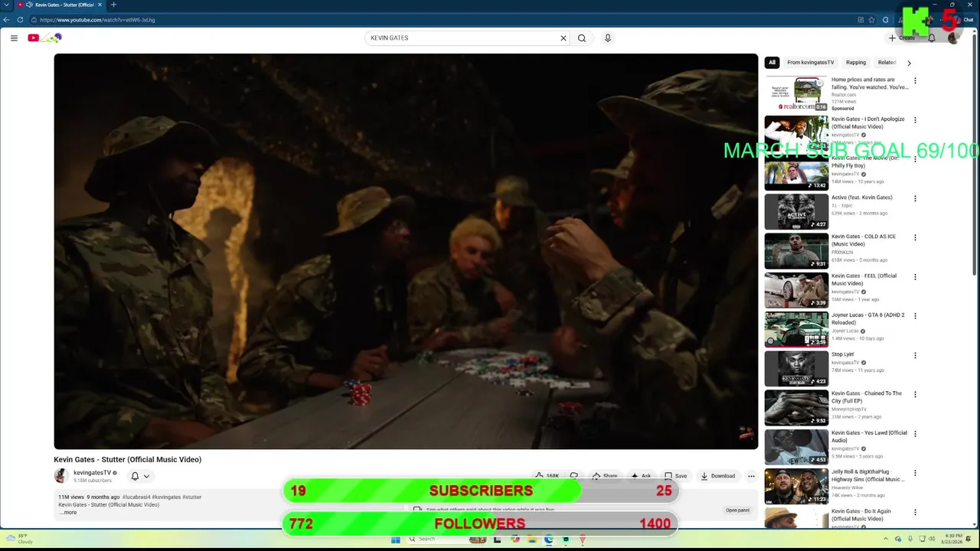Mute the tab via the speaker icon
The width and height of the screenshot is (980, 551).
pyautogui.click(x=29, y=5)
